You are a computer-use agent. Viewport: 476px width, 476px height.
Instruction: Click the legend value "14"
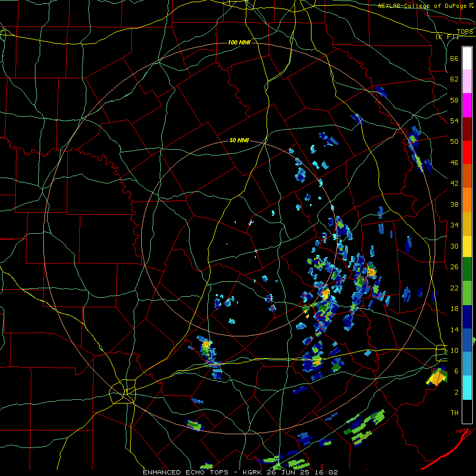coord(454,329)
